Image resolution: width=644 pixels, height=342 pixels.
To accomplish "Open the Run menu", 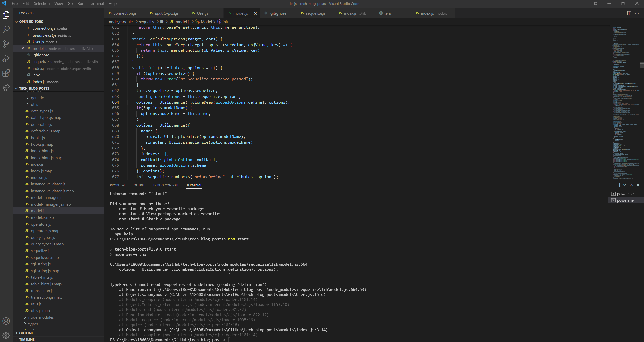I will point(81,4).
